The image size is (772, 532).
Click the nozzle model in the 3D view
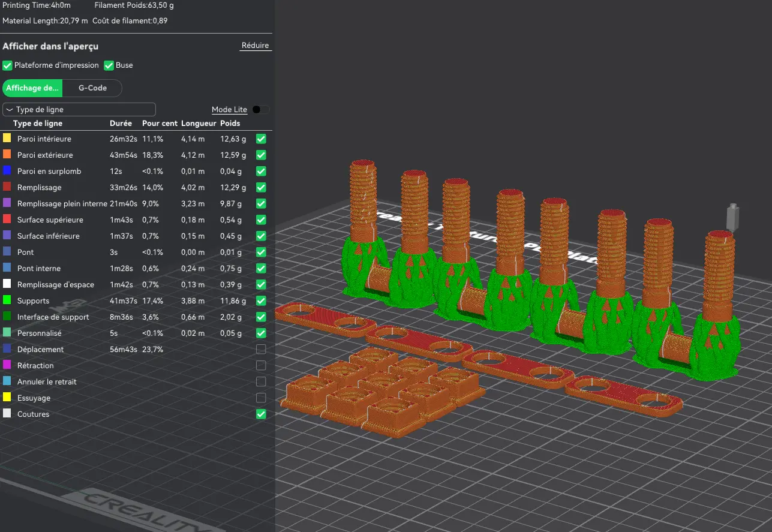click(x=732, y=218)
